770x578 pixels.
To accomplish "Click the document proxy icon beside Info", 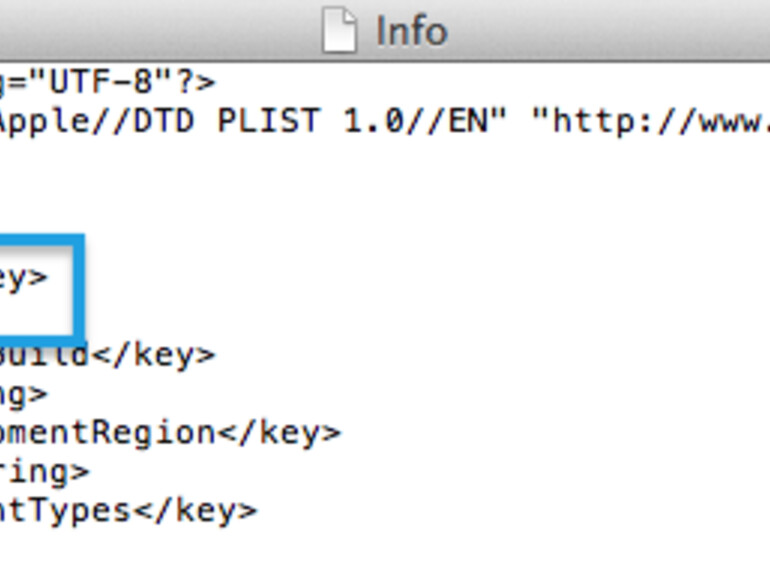I will point(339,31).
